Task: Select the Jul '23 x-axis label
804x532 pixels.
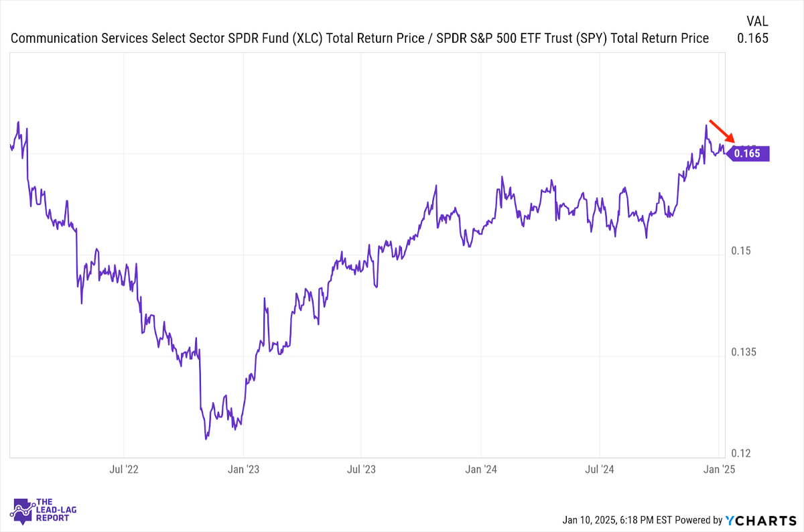Action: click(361, 468)
